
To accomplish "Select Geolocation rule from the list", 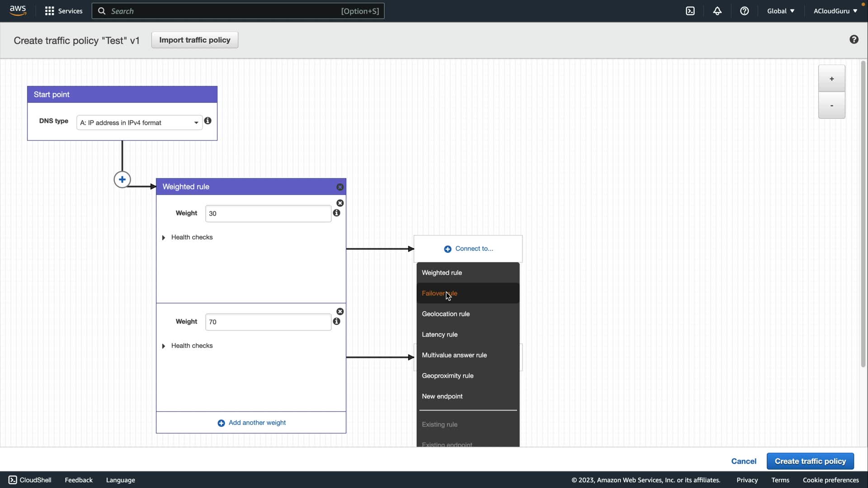I will pyautogui.click(x=446, y=314).
